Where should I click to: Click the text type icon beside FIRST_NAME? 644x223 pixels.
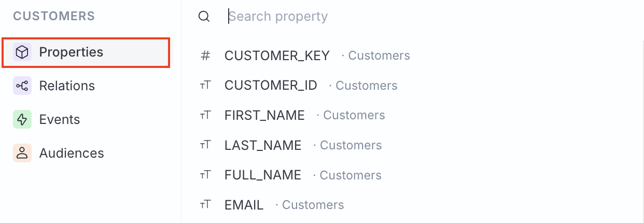205,115
